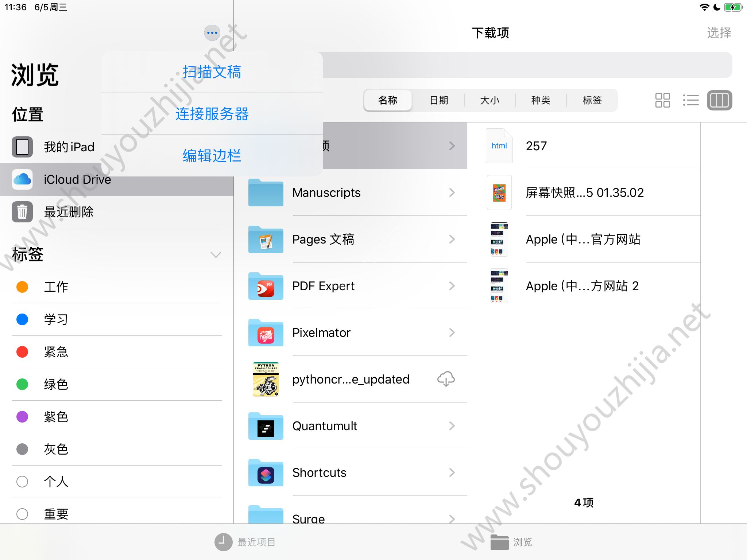Open 屏幕快照...5 01.35.02 thumbnail
Viewport: 747px width, 560px height.
tap(499, 192)
